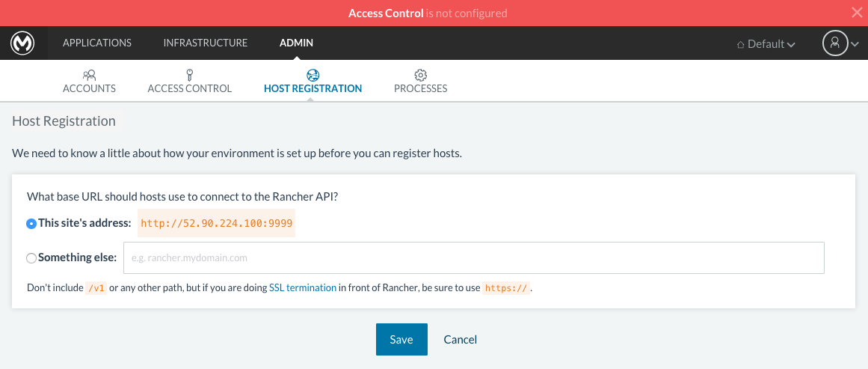Click the Rancher logo icon
This screenshot has height=369, width=868.
pyautogui.click(x=23, y=43)
